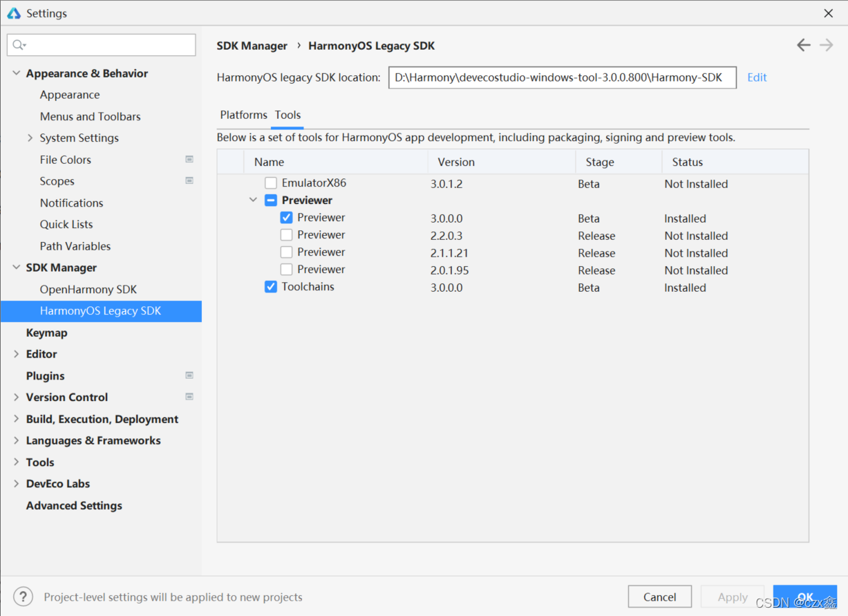The height and width of the screenshot is (616, 848).
Task: Click the settings search field
Action: 102,45
